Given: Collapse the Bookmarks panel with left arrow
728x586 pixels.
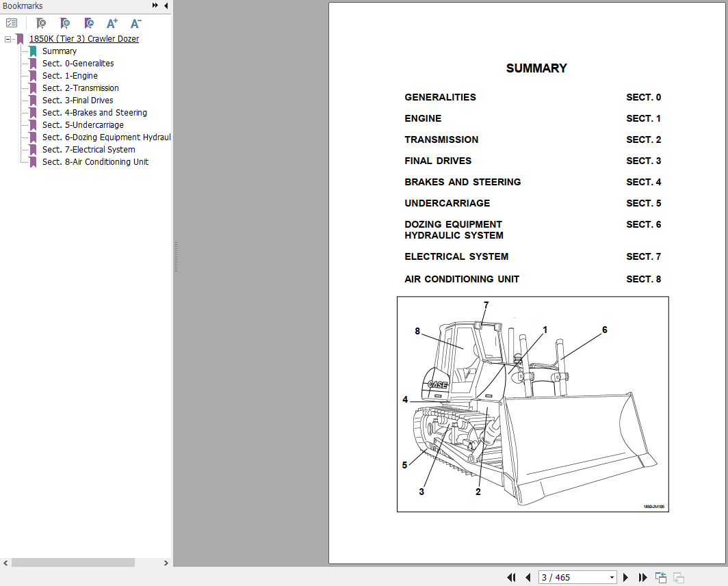Looking at the screenshot, I should click(x=166, y=5).
